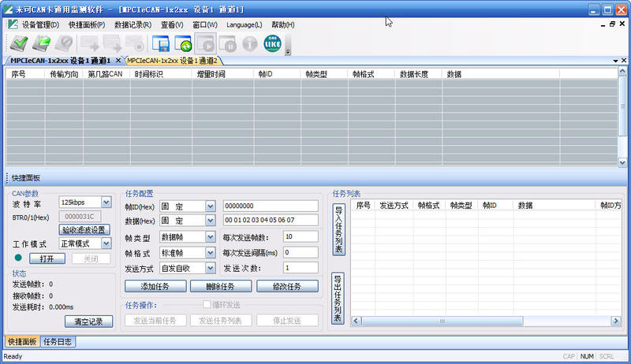Expand the 工作模式 正常模式 dropdown
631x364 pixels.
point(106,243)
